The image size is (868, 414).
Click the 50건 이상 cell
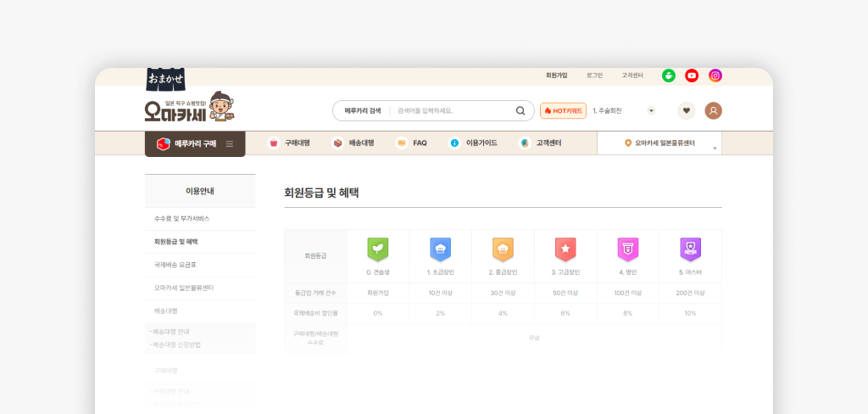pyautogui.click(x=565, y=293)
